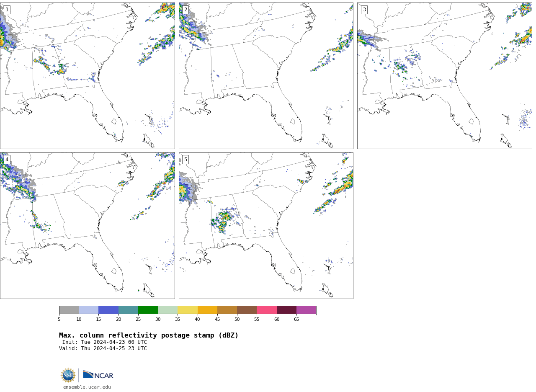
Task: Open ensemble member 2 reflectivity map
Action: coord(266,76)
